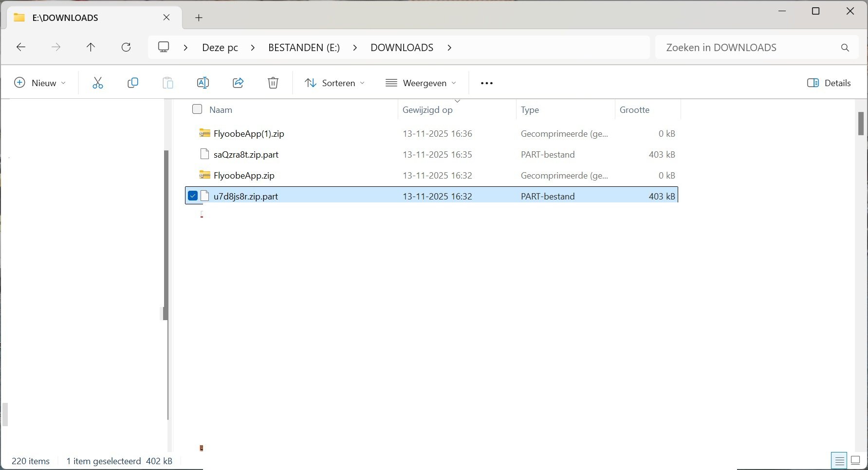Sort by the Grootte column header
868x470 pixels.
coord(634,110)
